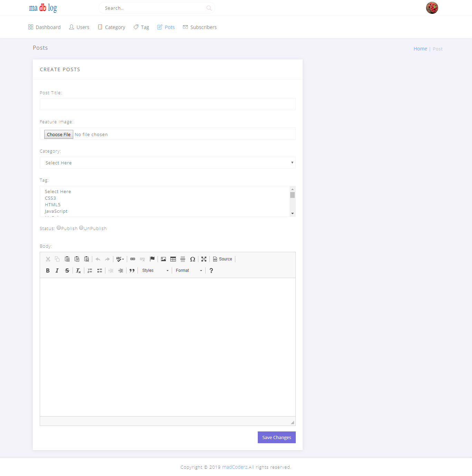Follow the Home breadcrumb link

(x=420, y=49)
